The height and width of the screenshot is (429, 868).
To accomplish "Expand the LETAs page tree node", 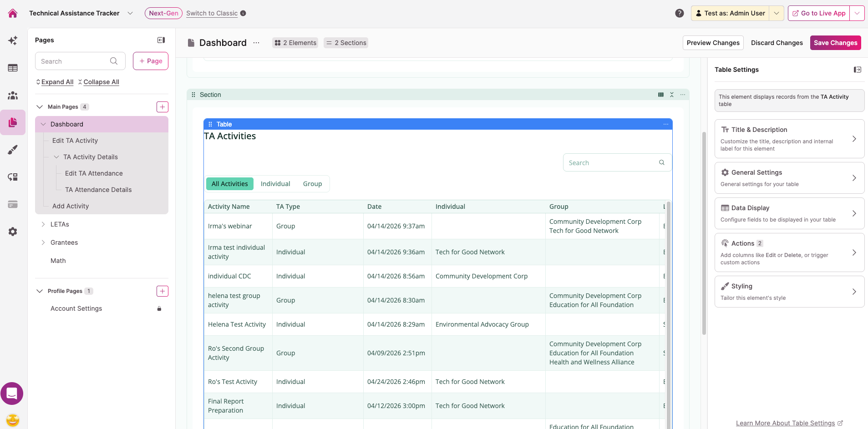I will (x=43, y=224).
